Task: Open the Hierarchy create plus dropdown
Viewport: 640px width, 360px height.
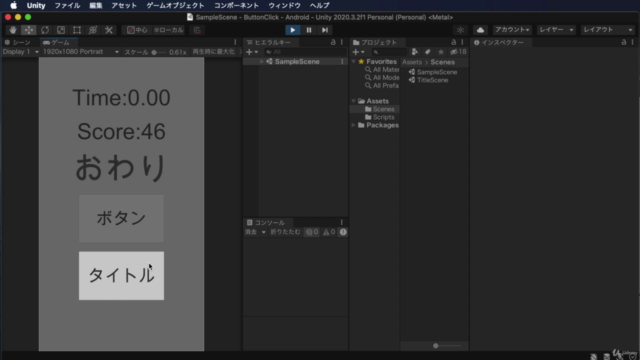Action: coord(252,52)
